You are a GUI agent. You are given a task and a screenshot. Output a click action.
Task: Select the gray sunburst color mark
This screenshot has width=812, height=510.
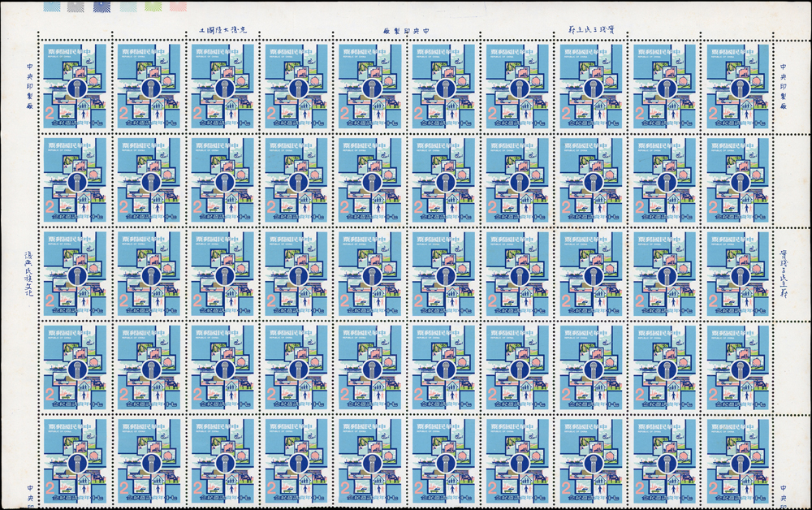[x=77, y=6]
